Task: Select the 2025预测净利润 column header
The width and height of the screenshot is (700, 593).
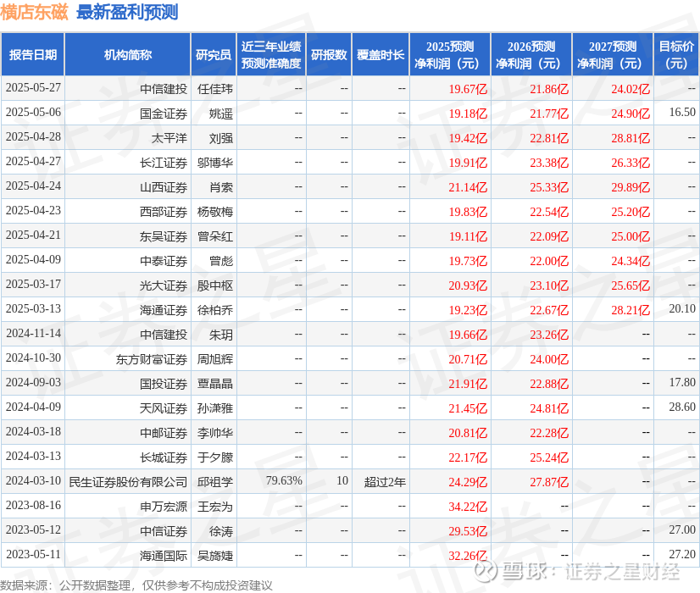Action: (x=450, y=54)
